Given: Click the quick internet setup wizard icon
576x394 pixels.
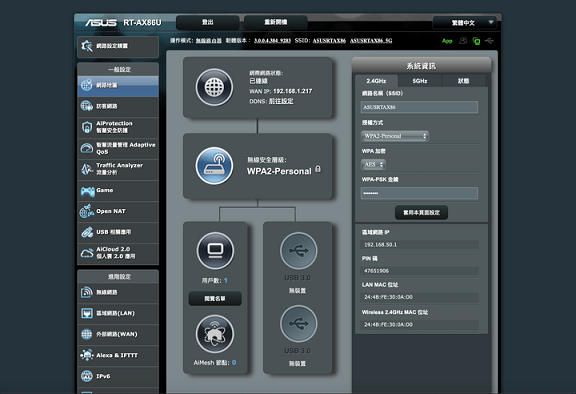Looking at the screenshot, I should 87,46.
